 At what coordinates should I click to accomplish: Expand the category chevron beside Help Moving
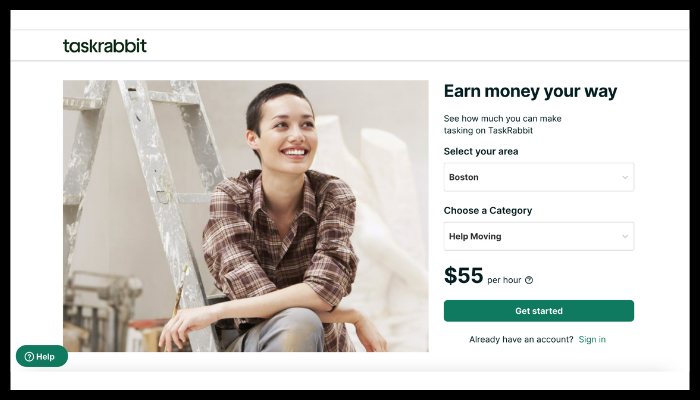pos(625,237)
